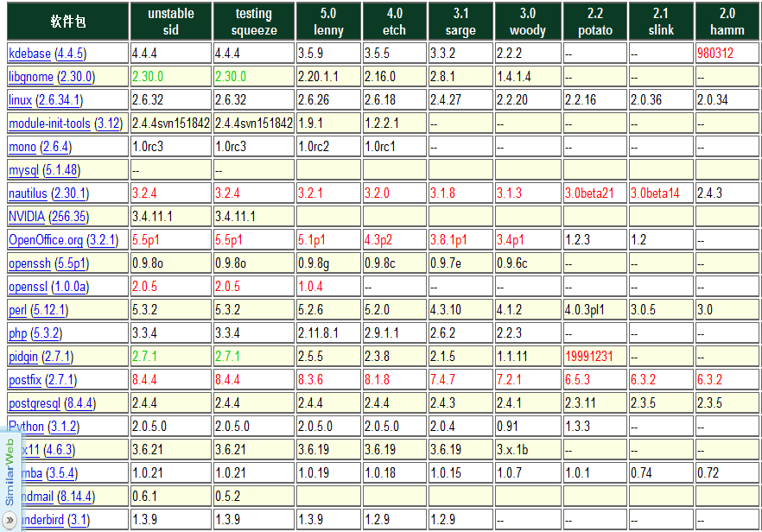Select the 1.0rc2 cell in mono row
The width and height of the screenshot is (762, 532).
point(328,146)
